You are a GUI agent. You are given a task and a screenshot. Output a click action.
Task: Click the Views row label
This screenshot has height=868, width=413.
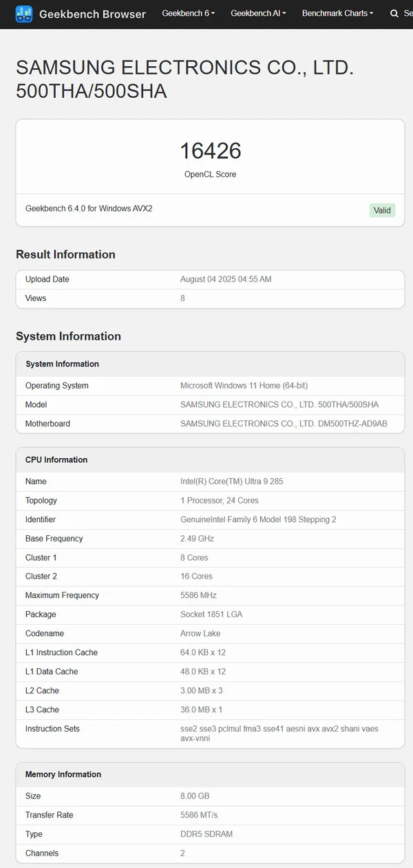point(36,298)
